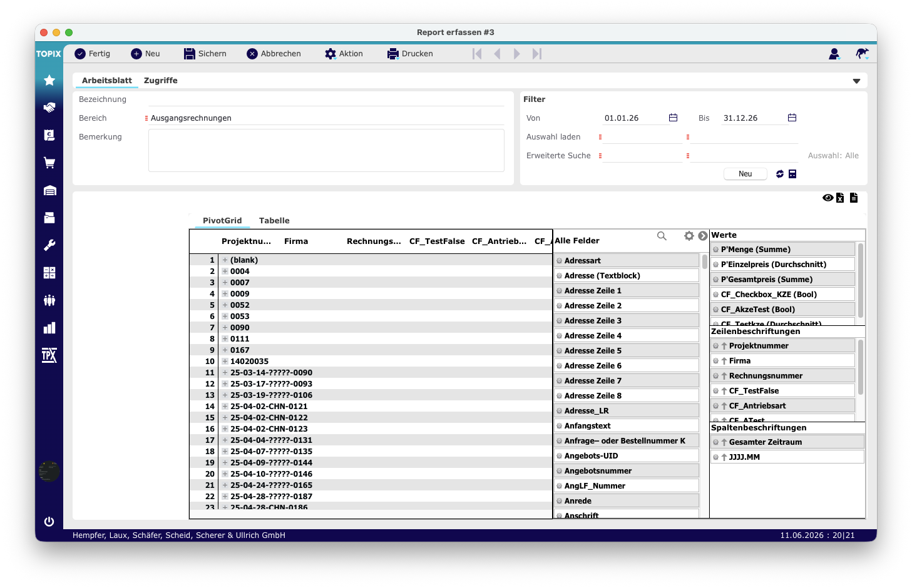
Task: Click the Alle Felder list scrollbar
Action: click(705, 261)
